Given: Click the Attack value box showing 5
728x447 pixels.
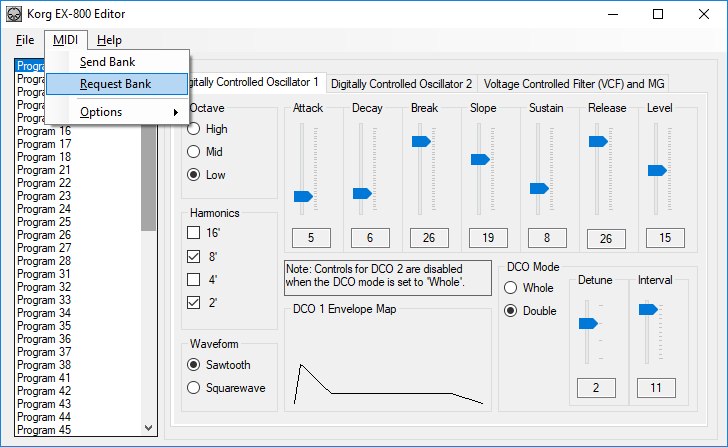Looking at the screenshot, I should 311,238.
